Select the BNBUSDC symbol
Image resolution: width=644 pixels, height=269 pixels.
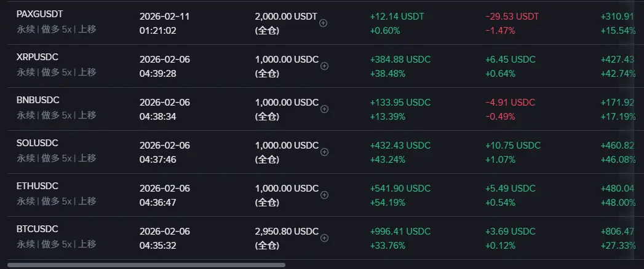(x=38, y=99)
